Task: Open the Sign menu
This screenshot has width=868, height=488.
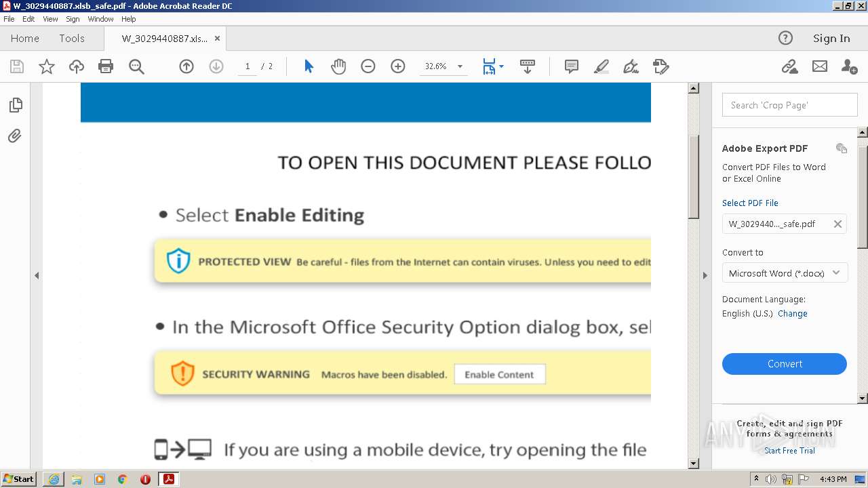Action: (x=73, y=19)
